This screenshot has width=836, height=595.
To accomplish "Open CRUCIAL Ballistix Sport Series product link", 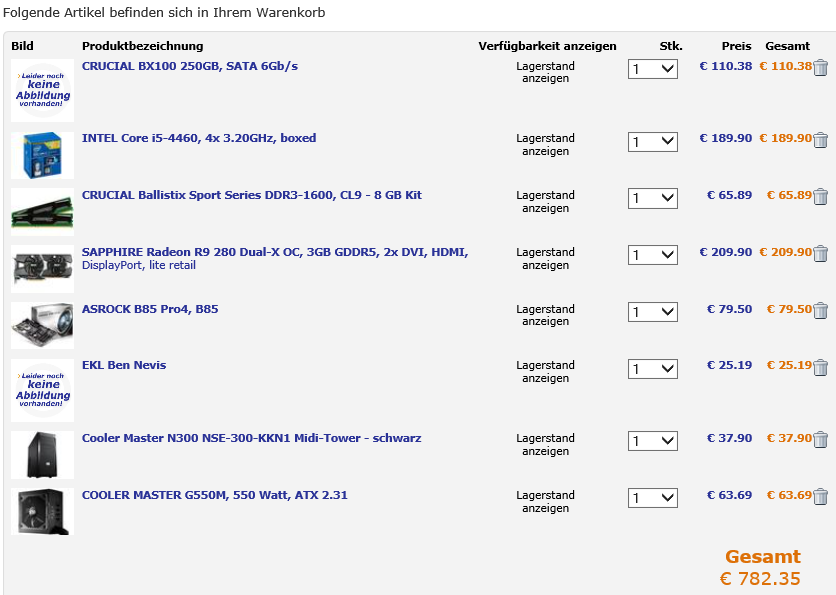I will [252, 195].
